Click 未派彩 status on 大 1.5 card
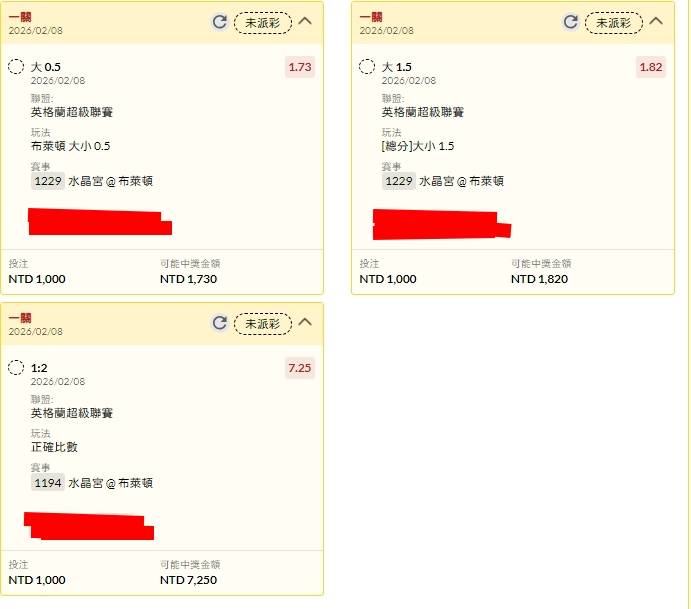This screenshot has height=609, width=691. (614, 22)
